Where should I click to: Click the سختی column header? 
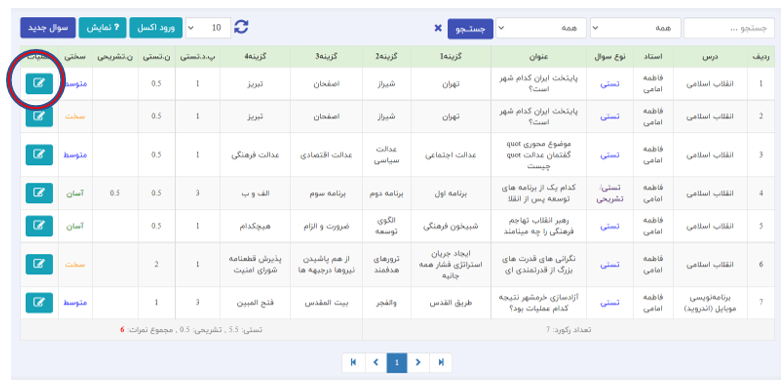76,56
